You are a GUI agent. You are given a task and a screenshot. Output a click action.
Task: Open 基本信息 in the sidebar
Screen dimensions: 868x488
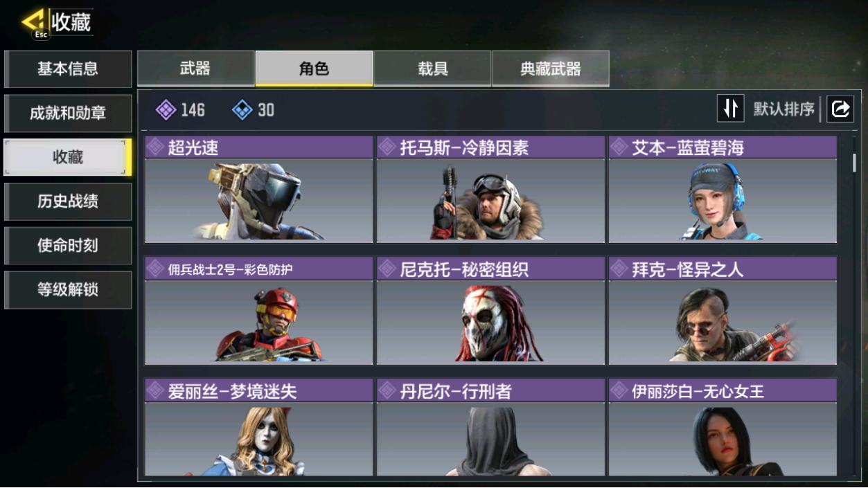[x=68, y=69]
